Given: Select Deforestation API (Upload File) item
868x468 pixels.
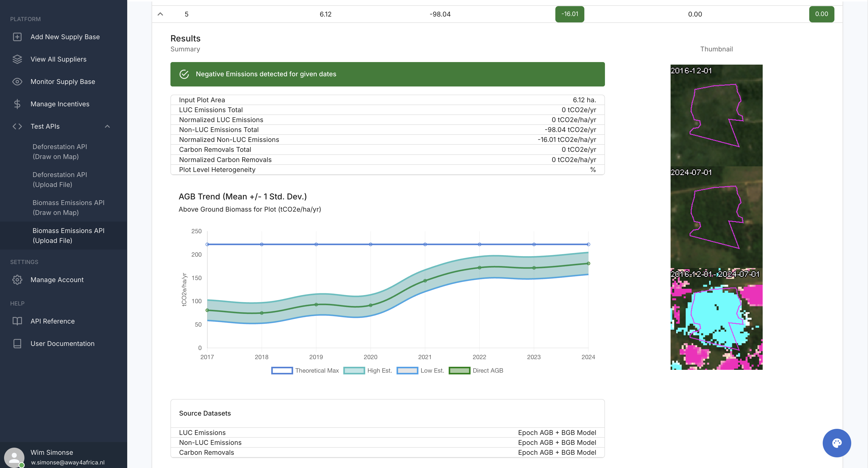Looking at the screenshot, I should [x=60, y=180].
